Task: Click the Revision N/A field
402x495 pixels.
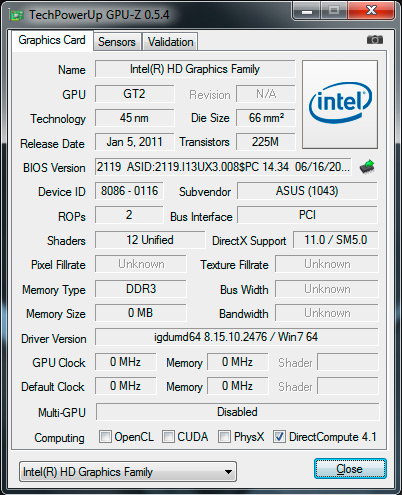Action: click(x=266, y=94)
